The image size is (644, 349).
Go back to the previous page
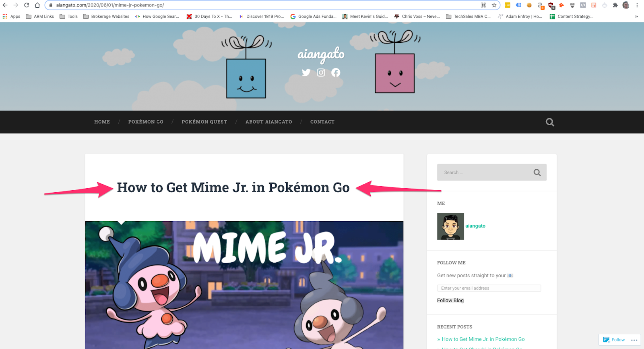click(5, 5)
